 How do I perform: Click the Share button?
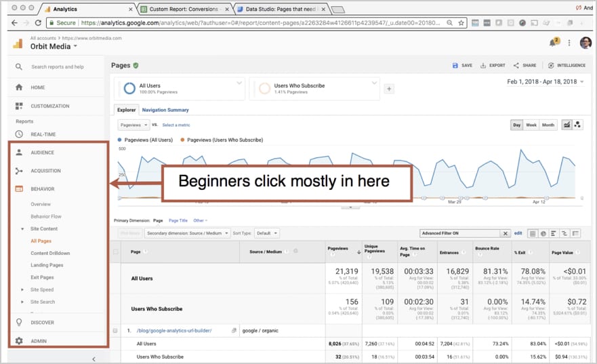(524, 66)
